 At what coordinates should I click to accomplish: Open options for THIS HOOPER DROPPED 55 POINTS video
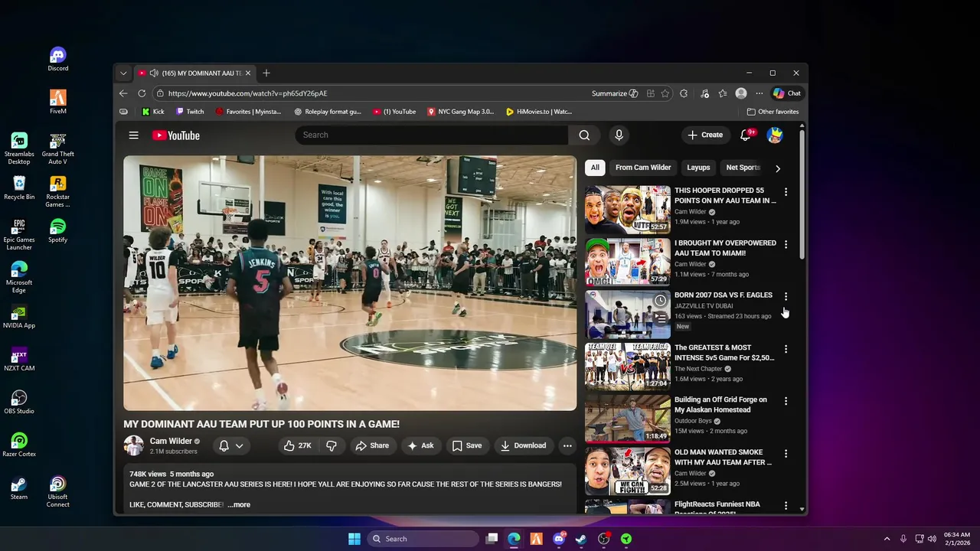coord(786,192)
